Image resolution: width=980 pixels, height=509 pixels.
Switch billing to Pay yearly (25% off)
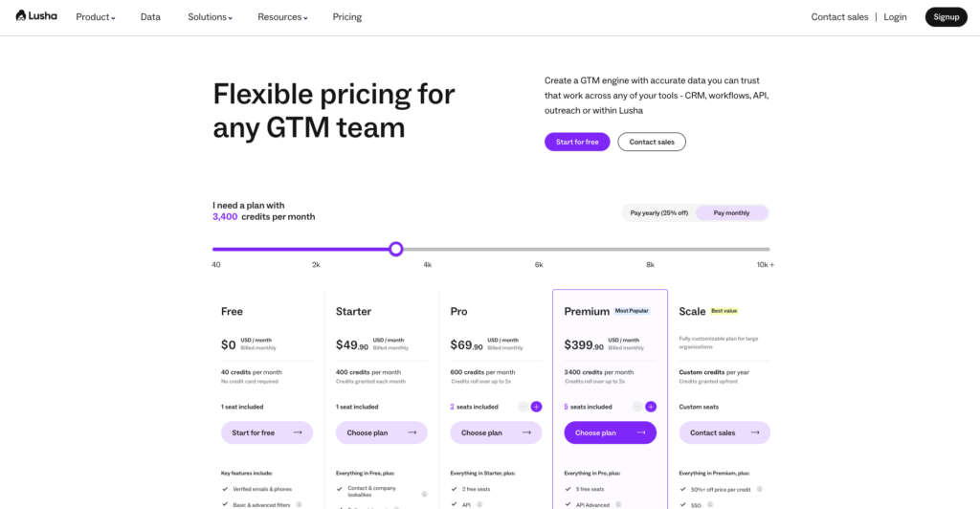(x=659, y=212)
